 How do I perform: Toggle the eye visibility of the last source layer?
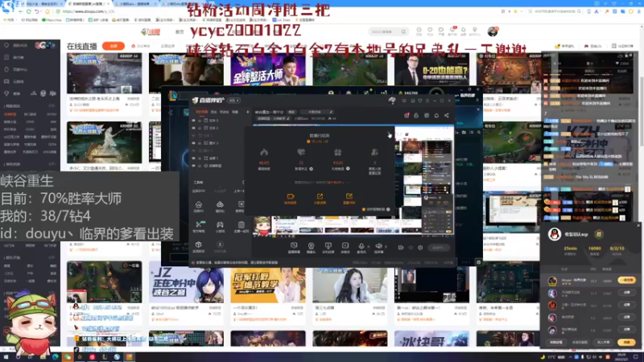(194, 166)
